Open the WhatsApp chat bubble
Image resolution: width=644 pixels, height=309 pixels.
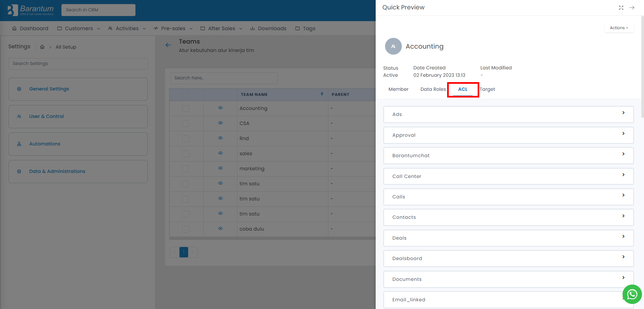pos(632,294)
